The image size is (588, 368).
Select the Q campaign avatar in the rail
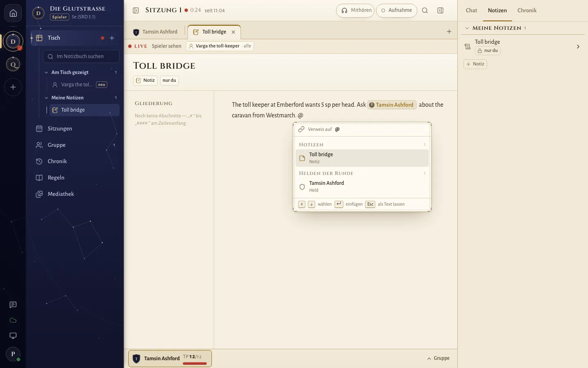point(13,64)
